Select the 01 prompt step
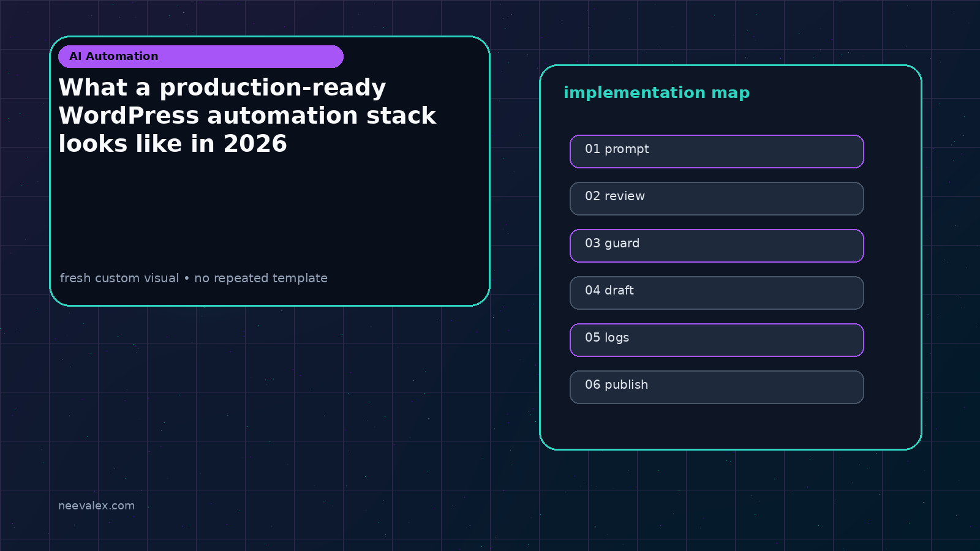 (717, 151)
